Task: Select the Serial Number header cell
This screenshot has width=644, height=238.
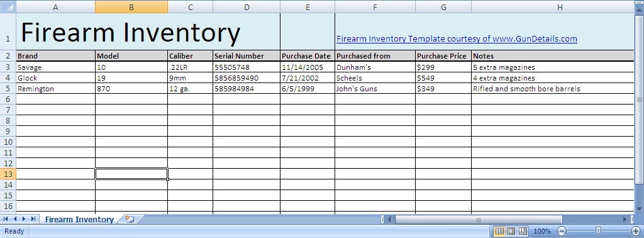Action: coord(247,56)
